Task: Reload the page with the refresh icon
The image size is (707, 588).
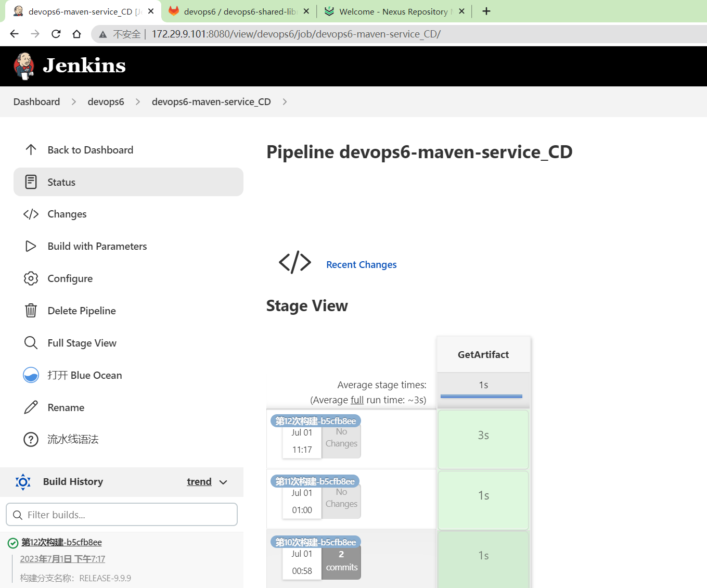Action: (x=56, y=34)
